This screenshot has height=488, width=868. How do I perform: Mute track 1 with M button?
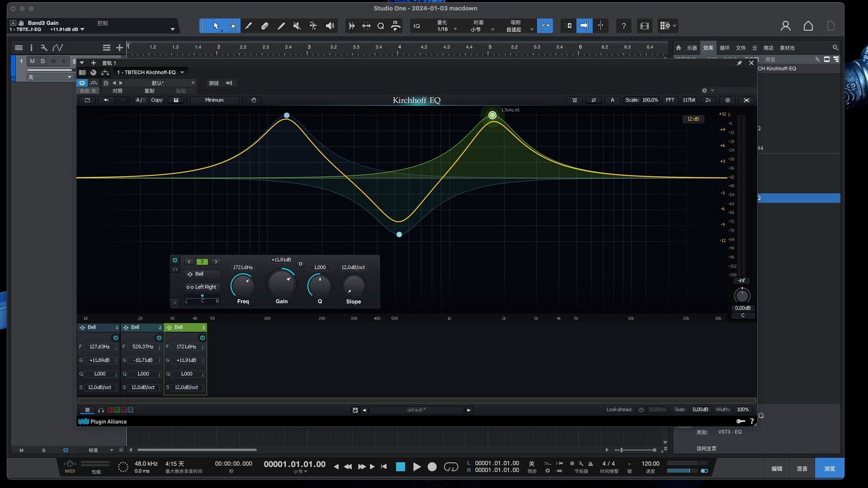(x=32, y=61)
